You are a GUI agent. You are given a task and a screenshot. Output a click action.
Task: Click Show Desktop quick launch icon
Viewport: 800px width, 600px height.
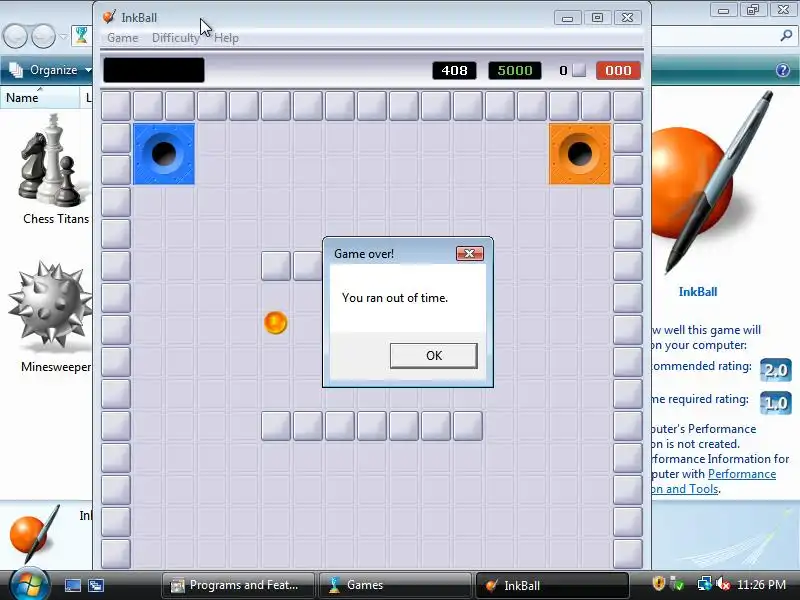pos(72,585)
